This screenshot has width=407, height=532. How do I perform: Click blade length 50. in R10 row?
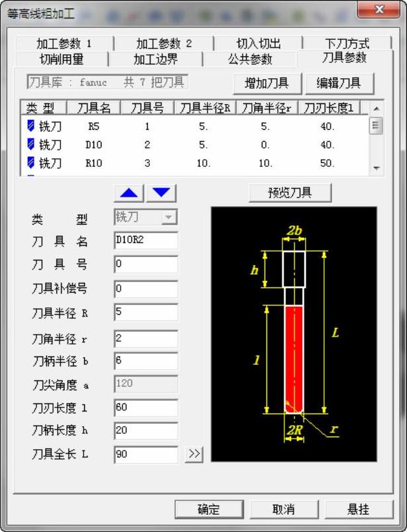[x=327, y=163]
